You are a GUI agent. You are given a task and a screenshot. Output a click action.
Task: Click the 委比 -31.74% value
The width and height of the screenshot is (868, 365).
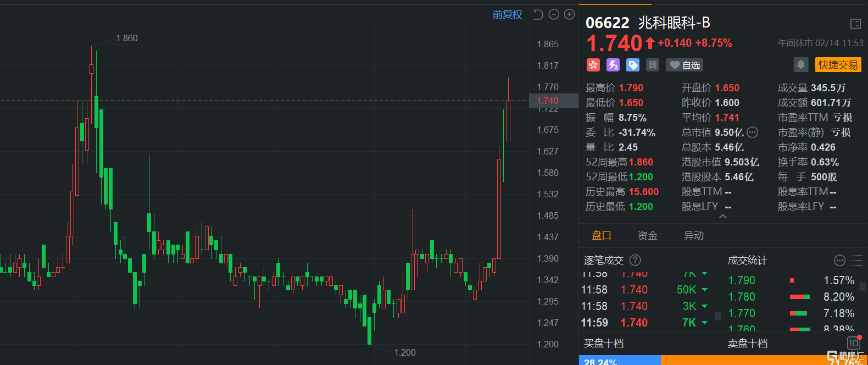(x=637, y=132)
